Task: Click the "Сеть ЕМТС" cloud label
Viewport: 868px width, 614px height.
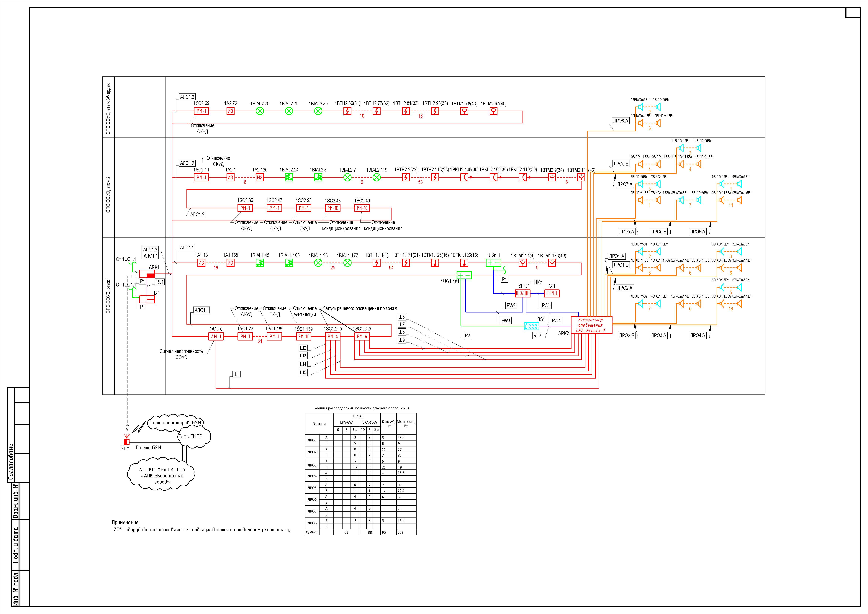Action: 190,436
